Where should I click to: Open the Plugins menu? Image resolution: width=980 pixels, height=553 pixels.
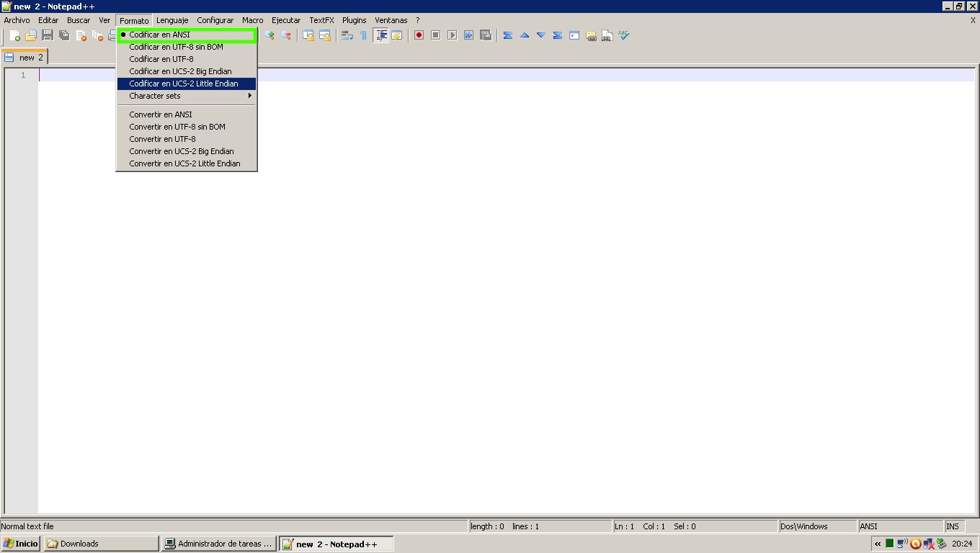coord(355,20)
